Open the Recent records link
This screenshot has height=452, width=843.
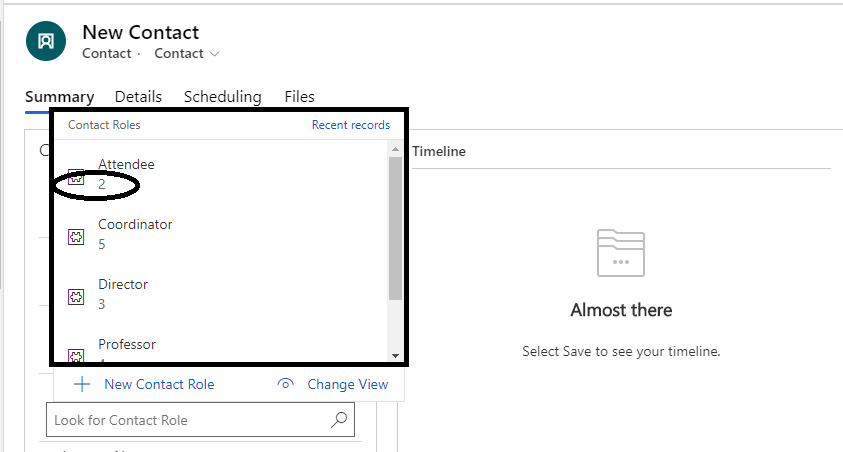pyautogui.click(x=350, y=125)
